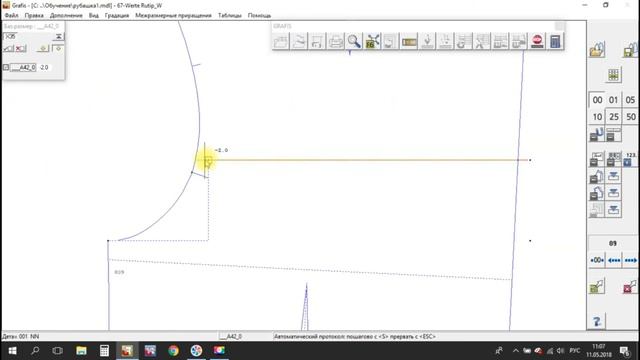This screenshot has height=360, width=640.
Task: Open Windows Start menu
Action: pyautogui.click(x=12, y=351)
